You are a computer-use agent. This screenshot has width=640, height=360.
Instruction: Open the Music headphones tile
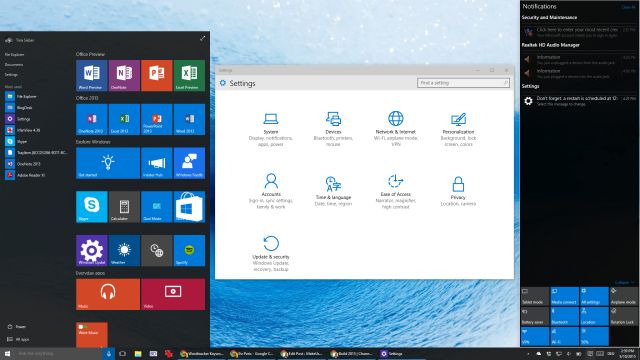[x=108, y=294]
